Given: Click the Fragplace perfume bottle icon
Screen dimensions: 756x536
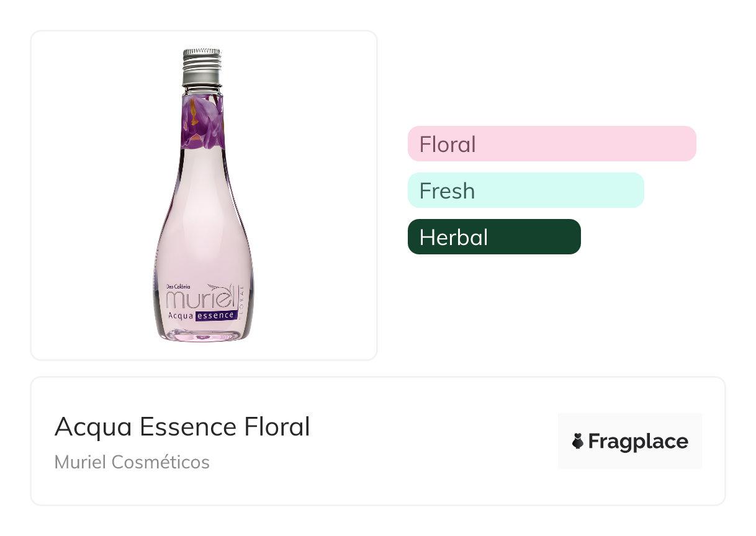Looking at the screenshot, I should (x=578, y=441).
